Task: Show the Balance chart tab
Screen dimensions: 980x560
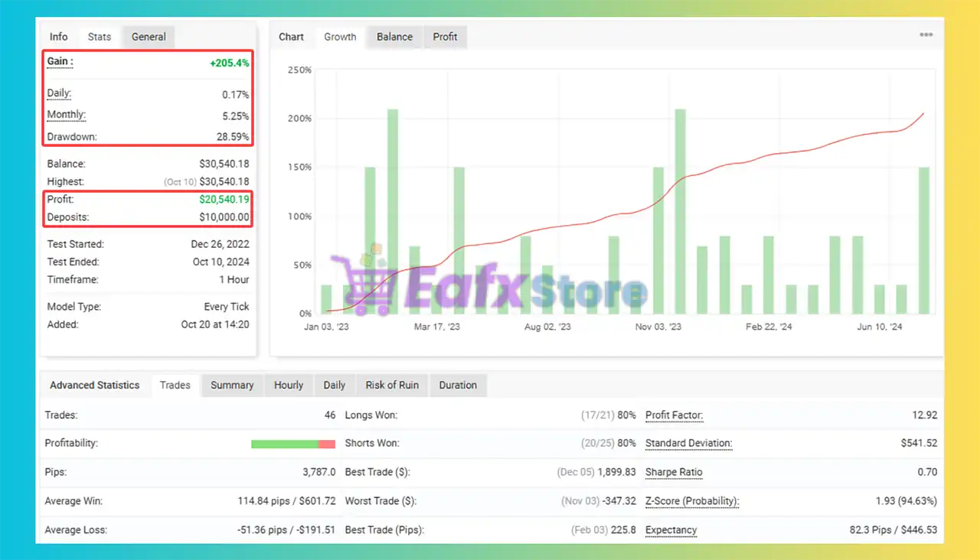Action: 394,37
